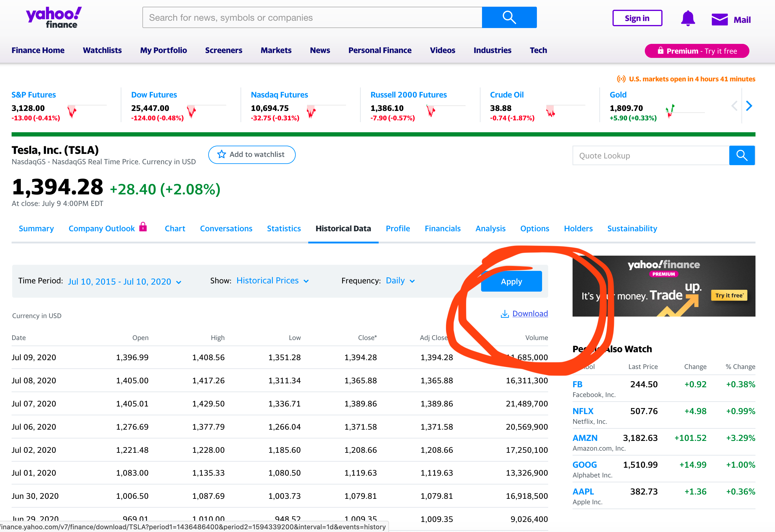Click the star Add to watchlist button
775x532 pixels.
click(x=252, y=155)
